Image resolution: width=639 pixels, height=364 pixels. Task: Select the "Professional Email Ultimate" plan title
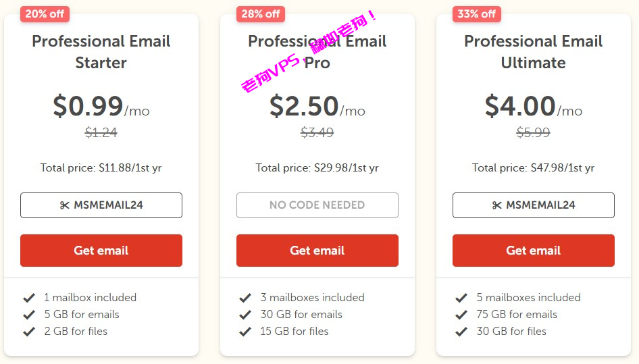(533, 52)
